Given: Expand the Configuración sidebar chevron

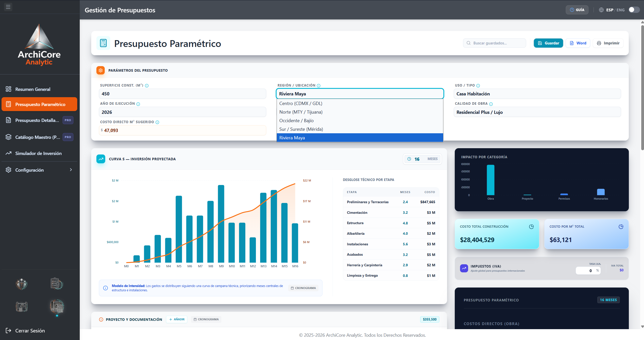Looking at the screenshot, I should click(71, 170).
